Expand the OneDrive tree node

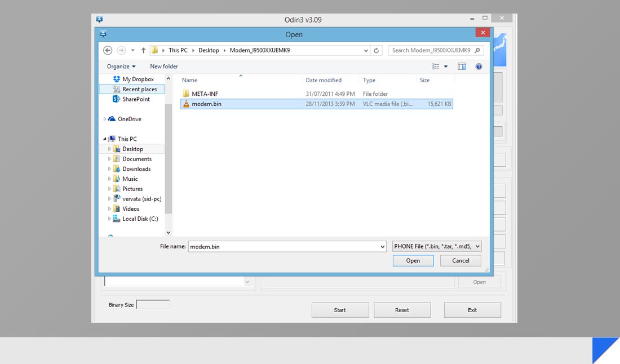[105, 119]
